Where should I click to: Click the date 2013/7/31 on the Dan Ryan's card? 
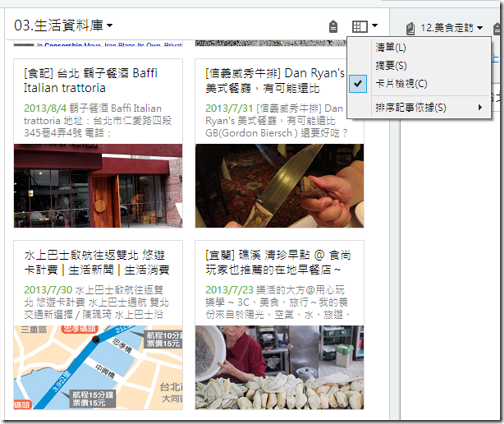coord(229,108)
